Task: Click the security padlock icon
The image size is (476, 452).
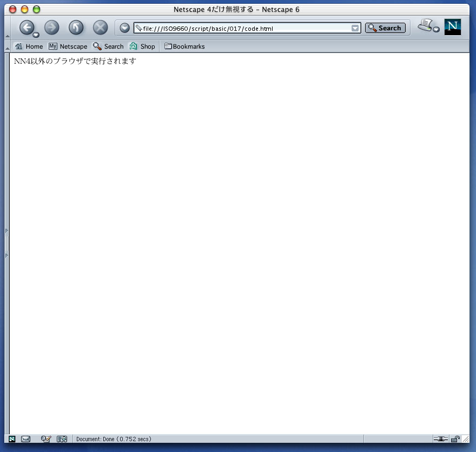Action: (455, 439)
